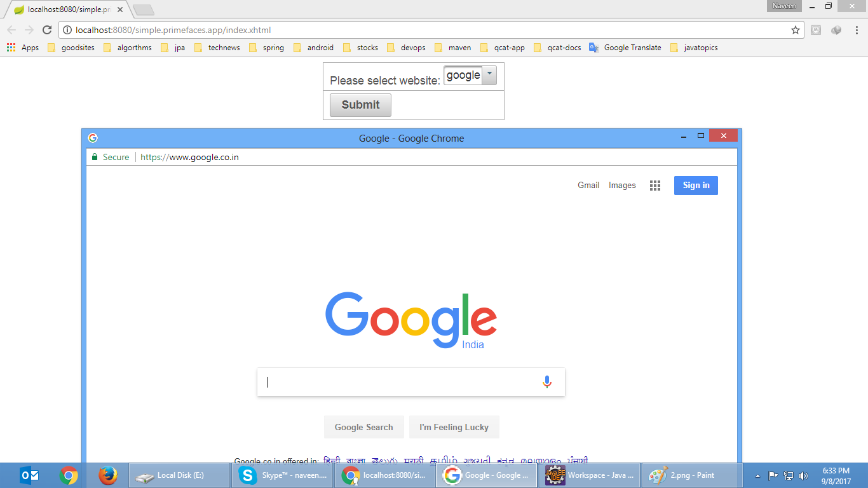Go forward using the browser forward arrow
Viewport: 868px width, 488px height.
(29, 30)
